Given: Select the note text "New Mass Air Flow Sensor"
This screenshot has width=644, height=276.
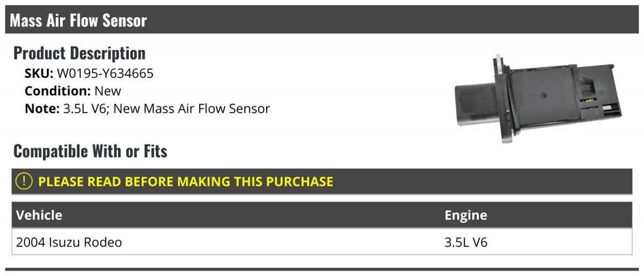Looking at the screenshot, I should coord(192,109).
